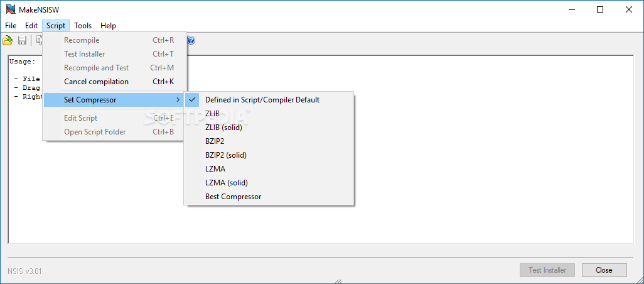Expand the Set Compressor submenu arrow
Screen dimensions: 644x284
[x=178, y=100]
